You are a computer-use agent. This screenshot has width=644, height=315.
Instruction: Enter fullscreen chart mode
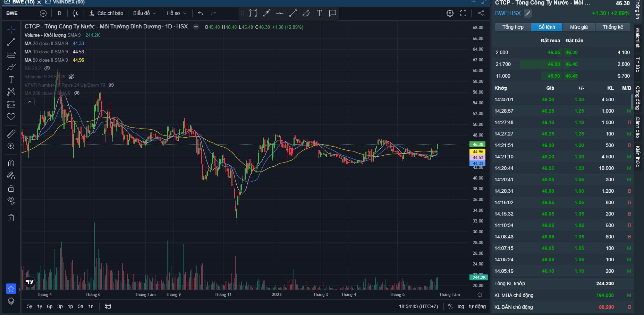(463, 13)
